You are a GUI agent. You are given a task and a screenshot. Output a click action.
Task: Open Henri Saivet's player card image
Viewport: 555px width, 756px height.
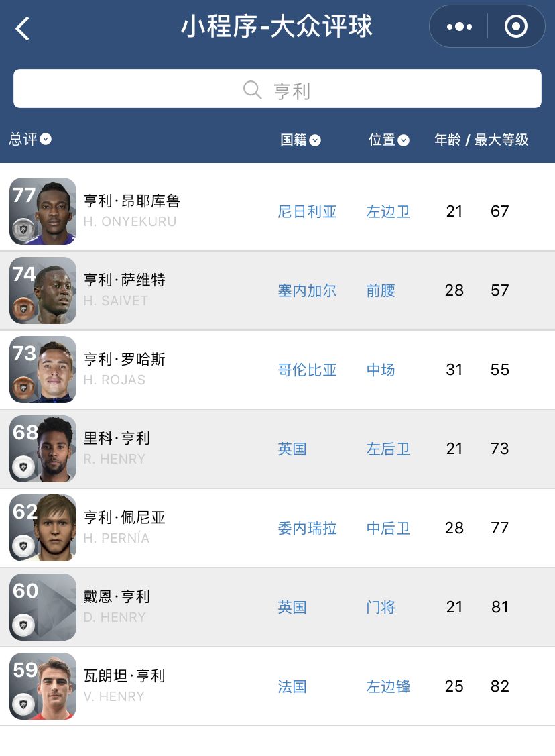43,290
